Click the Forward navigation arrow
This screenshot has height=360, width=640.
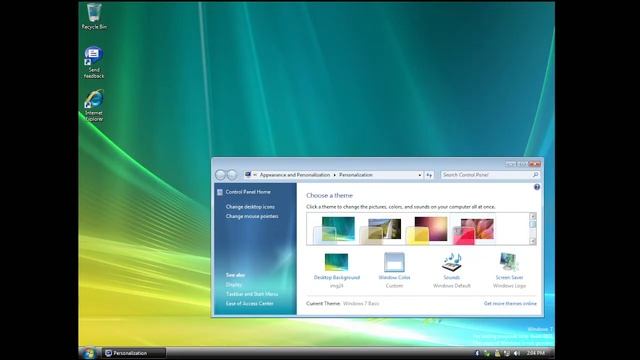231,175
